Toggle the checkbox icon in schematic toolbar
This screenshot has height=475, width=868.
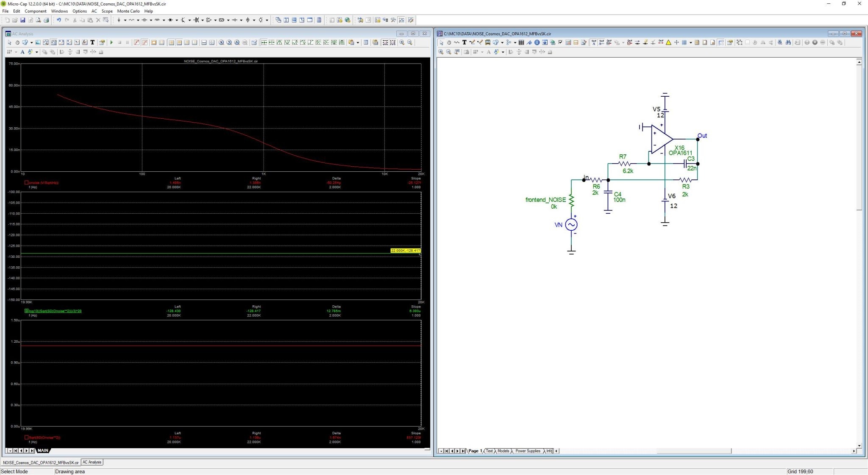[x=560, y=42]
